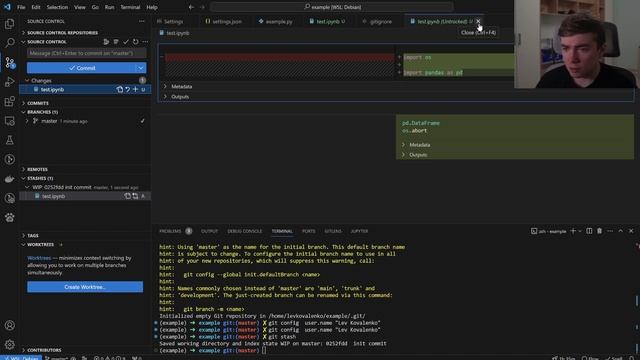This screenshot has width=640, height=360.
Task: Open the Terminal menu
Action: click(x=130, y=7)
